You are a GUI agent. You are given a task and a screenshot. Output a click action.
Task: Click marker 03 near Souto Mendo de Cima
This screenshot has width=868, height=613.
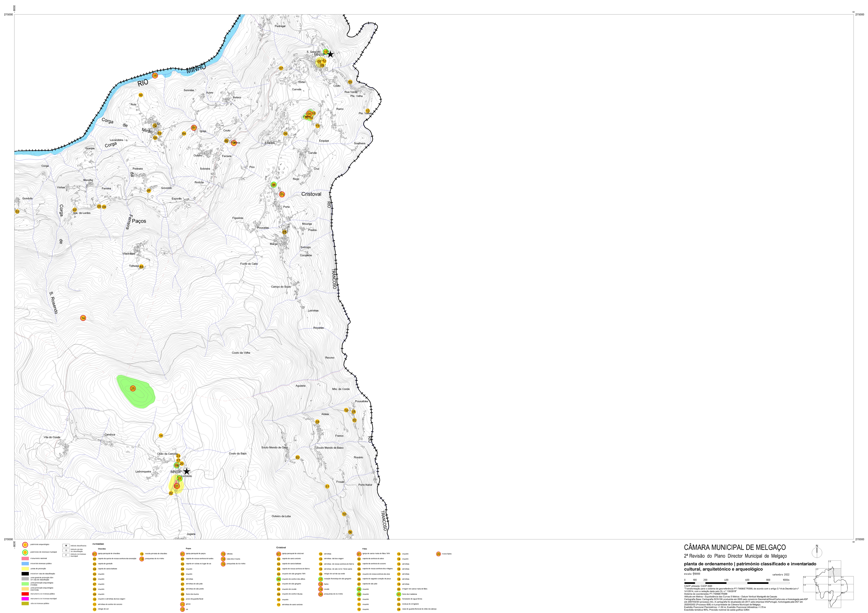point(298,458)
